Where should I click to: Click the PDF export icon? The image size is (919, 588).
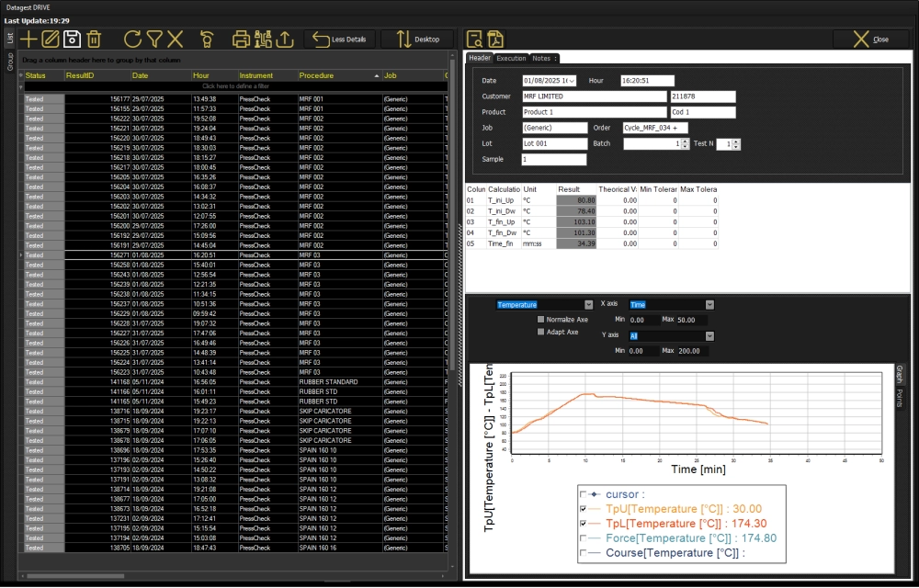pos(496,39)
